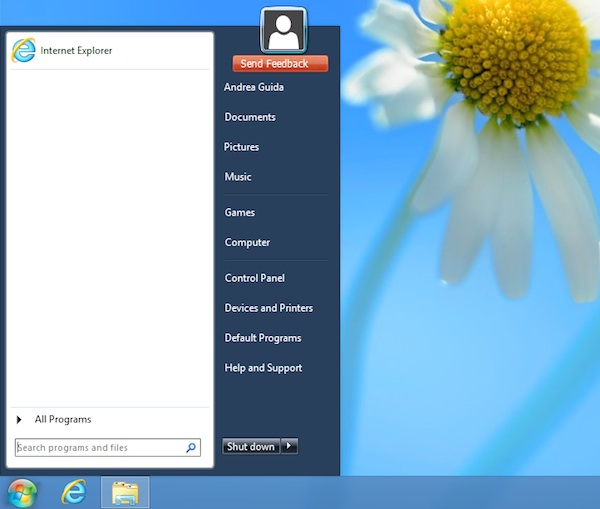600x509 pixels.
Task: Open File Explorer from the taskbar
Action: (x=125, y=493)
